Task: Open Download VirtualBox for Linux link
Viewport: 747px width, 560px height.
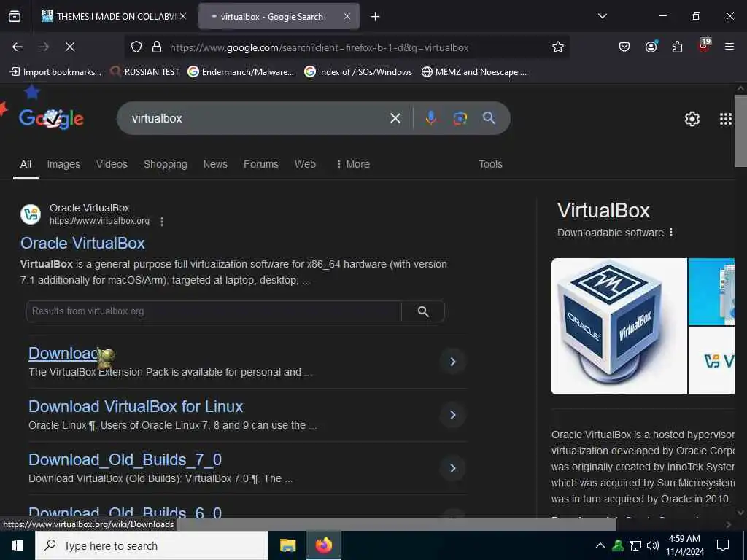Action: coord(136,407)
